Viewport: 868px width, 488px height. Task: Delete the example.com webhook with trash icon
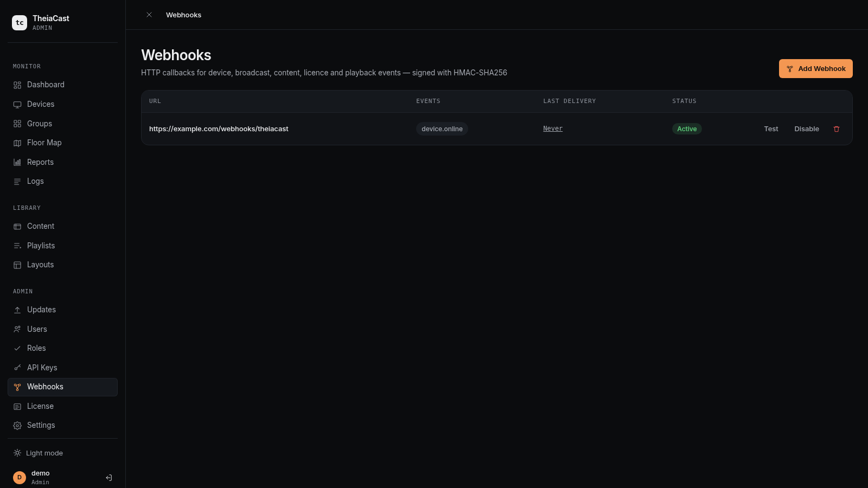coord(837,129)
